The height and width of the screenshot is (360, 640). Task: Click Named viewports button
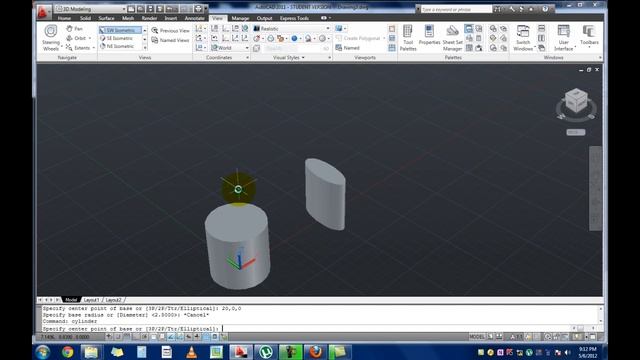(x=347, y=48)
